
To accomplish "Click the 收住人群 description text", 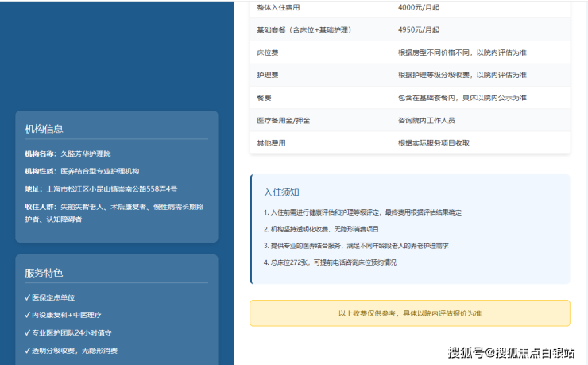I will click(114, 213).
